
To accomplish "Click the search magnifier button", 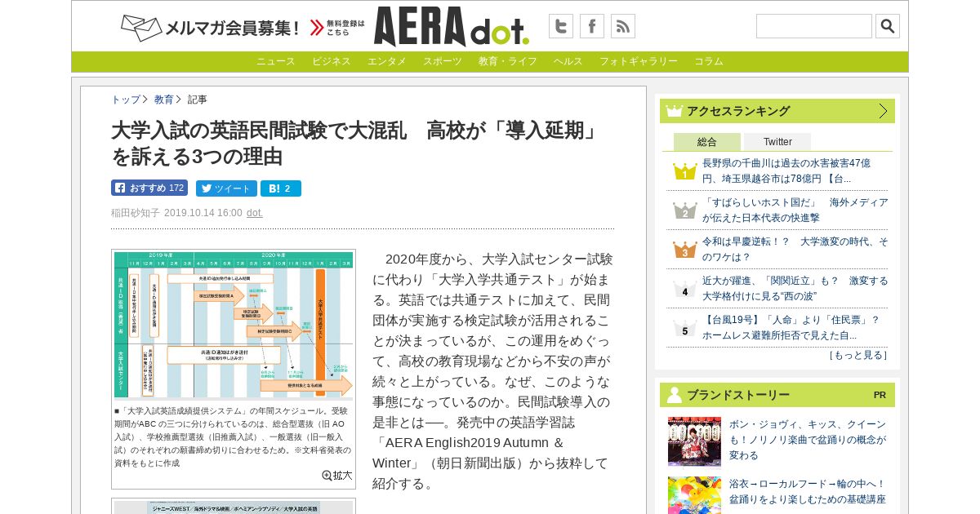I will point(888,26).
